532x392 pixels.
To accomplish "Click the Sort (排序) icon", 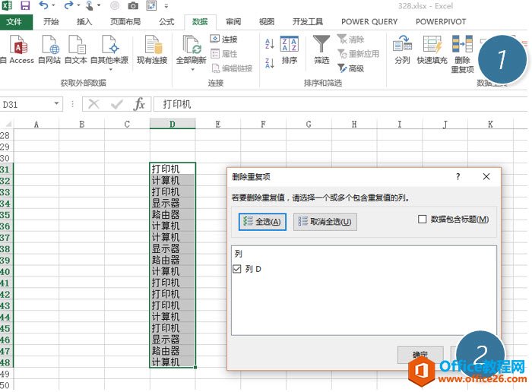I will pyautogui.click(x=289, y=48).
